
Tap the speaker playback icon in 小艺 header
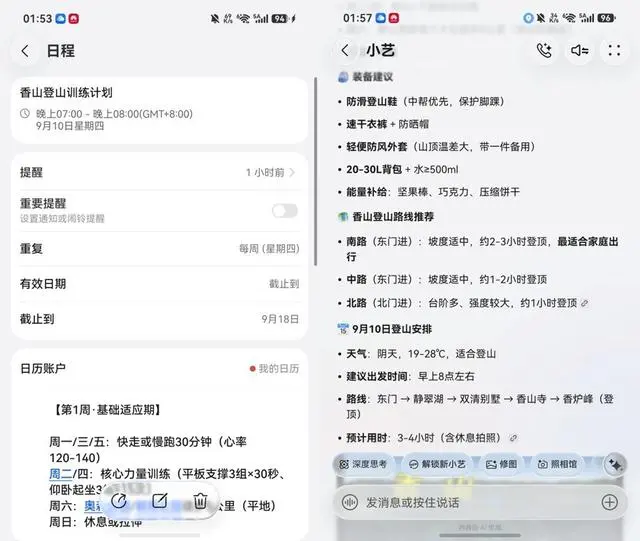click(580, 51)
